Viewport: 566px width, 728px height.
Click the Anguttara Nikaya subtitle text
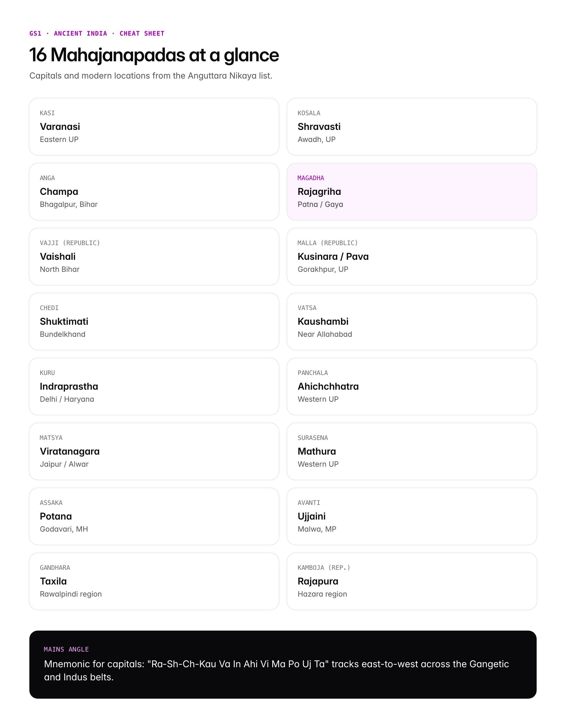[x=151, y=76]
